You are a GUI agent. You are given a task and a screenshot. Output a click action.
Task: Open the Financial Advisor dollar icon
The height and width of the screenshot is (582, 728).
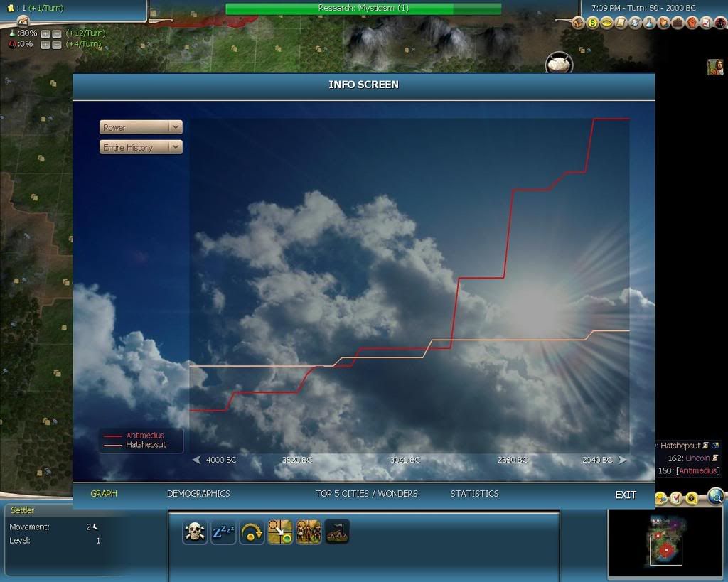point(592,23)
